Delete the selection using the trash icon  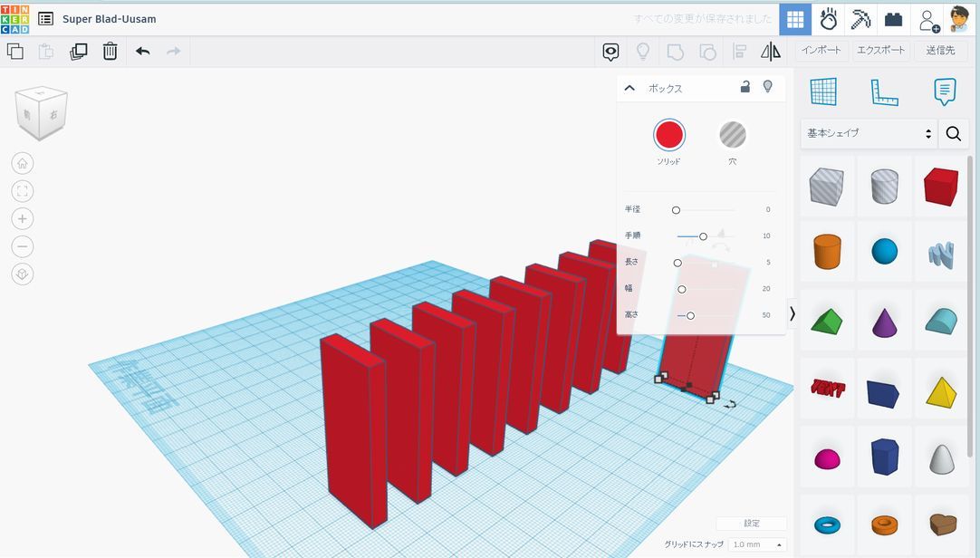pyautogui.click(x=110, y=52)
